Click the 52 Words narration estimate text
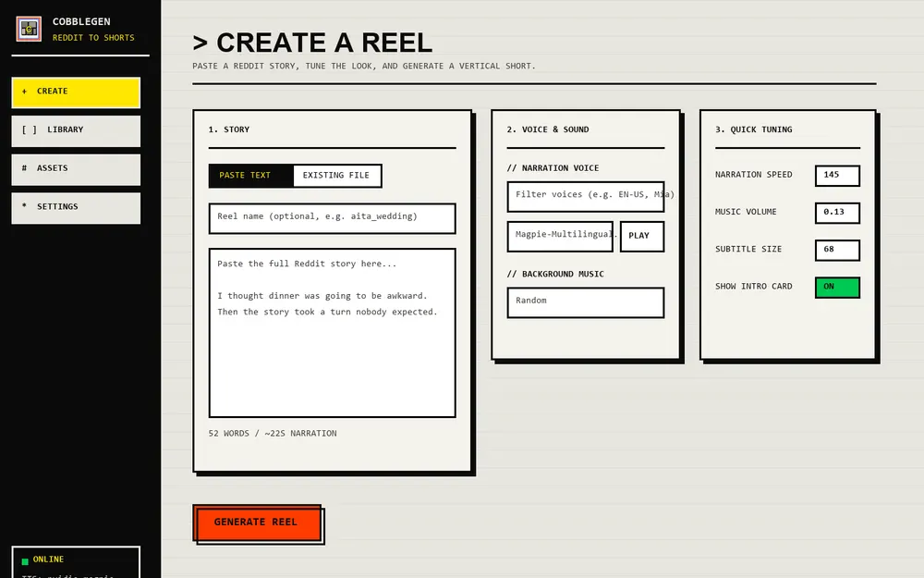The image size is (924, 578). 273,434
